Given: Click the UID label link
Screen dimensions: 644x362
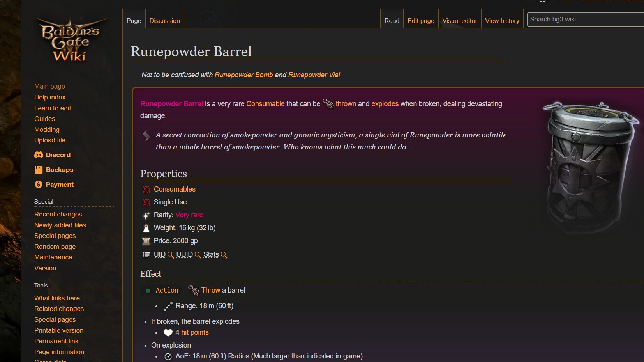Looking at the screenshot, I should [160, 254].
